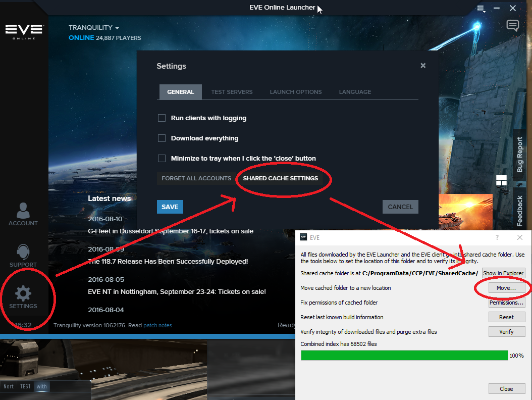Open the launcher hamburger menu icon

click(481, 8)
